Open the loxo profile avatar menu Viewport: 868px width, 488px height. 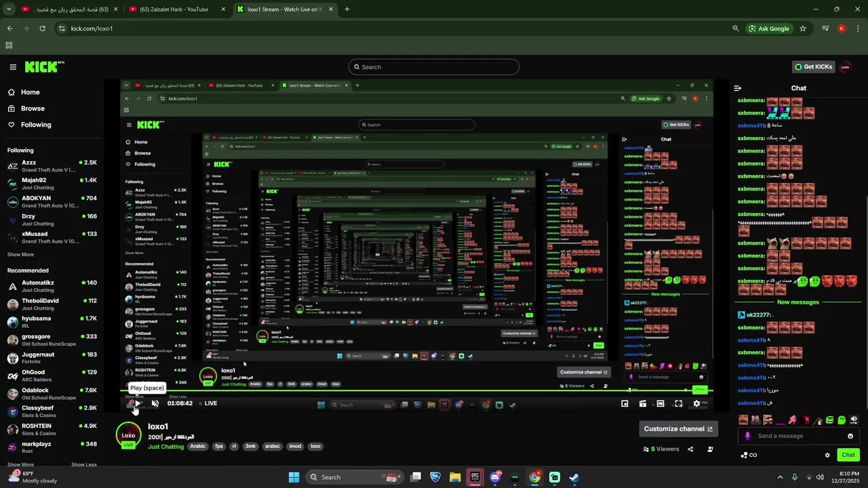point(846,67)
